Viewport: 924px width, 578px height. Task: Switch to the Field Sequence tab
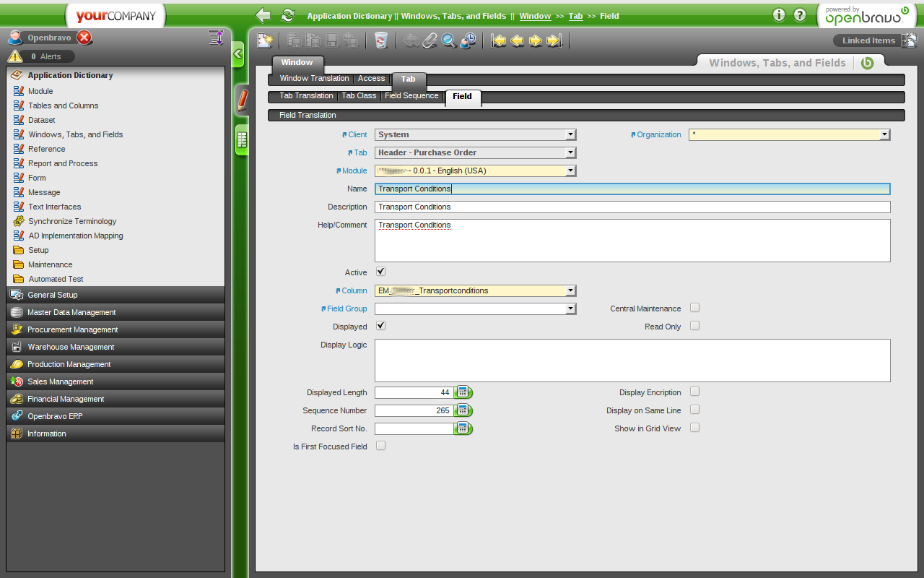[411, 96]
